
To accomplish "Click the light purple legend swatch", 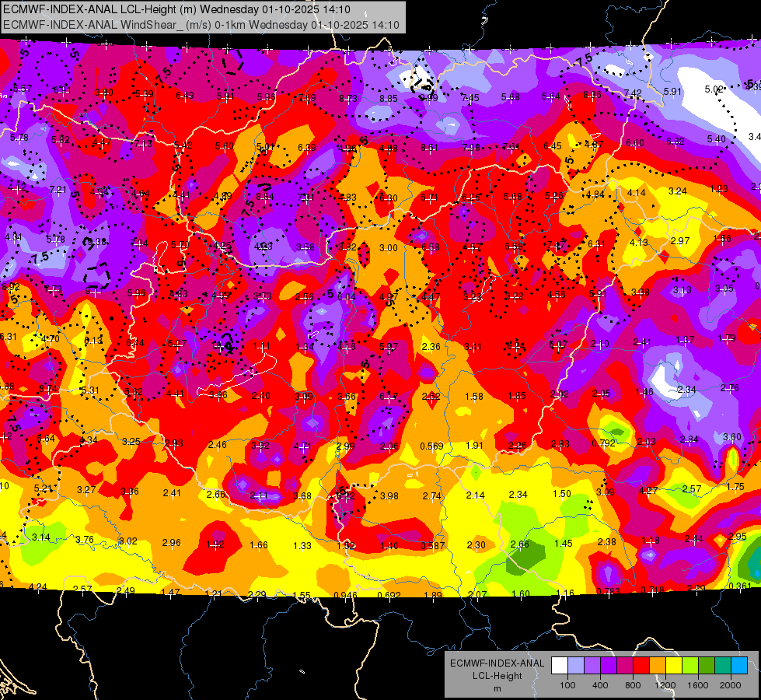I will [x=592, y=666].
